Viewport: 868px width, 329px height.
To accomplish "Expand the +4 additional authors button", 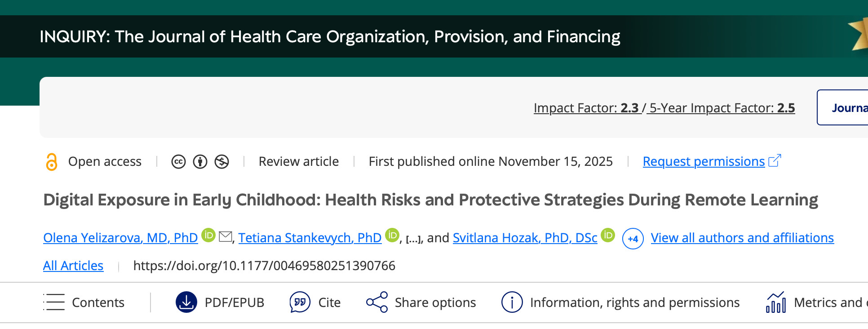I will tap(633, 239).
